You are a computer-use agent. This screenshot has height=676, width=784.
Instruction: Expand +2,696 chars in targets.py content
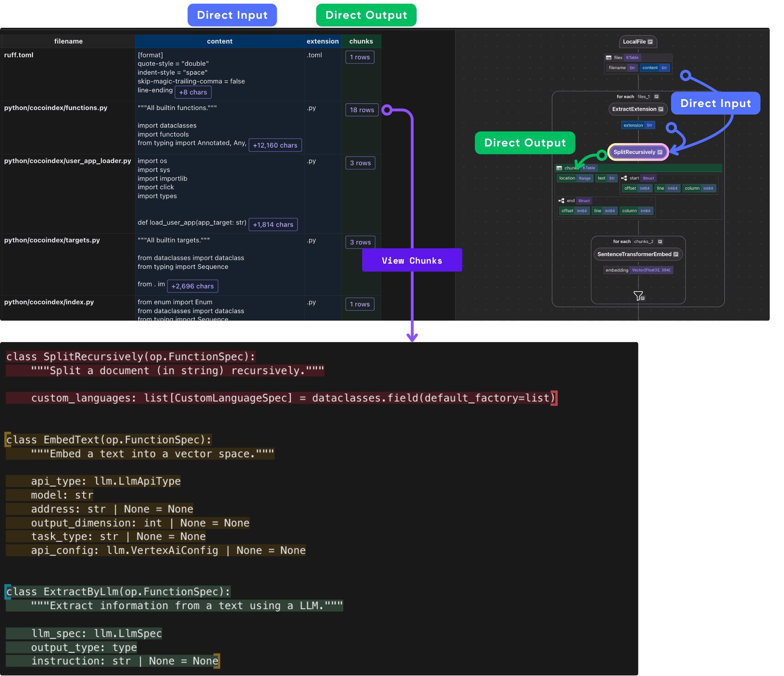pos(192,286)
